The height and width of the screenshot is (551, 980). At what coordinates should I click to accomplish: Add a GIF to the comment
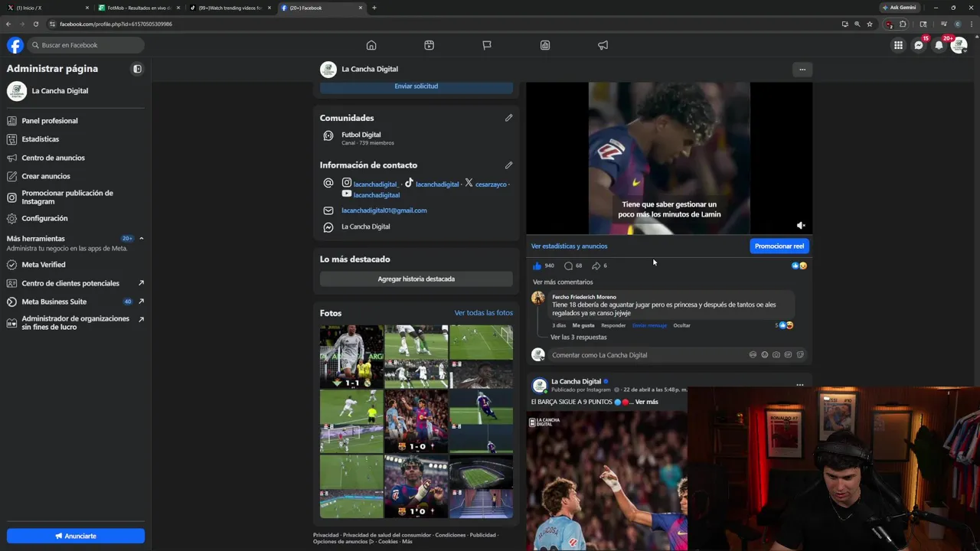pyautogui.click(x=788, y=355)
